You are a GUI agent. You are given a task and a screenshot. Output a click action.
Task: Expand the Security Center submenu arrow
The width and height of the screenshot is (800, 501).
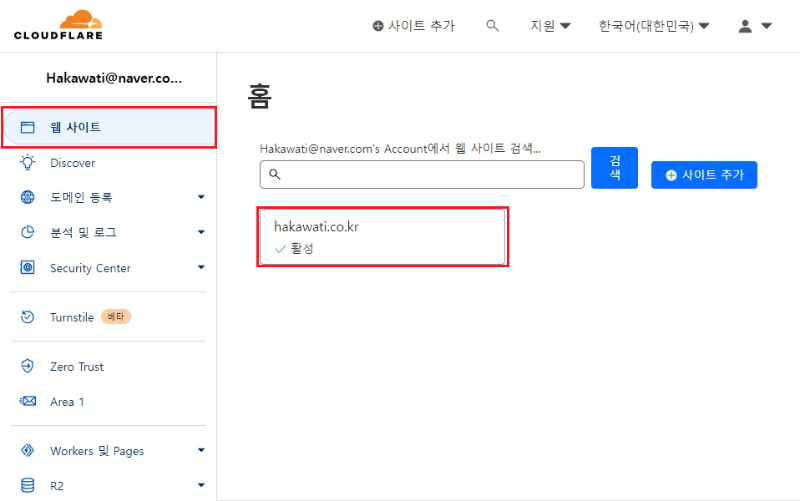201,267
